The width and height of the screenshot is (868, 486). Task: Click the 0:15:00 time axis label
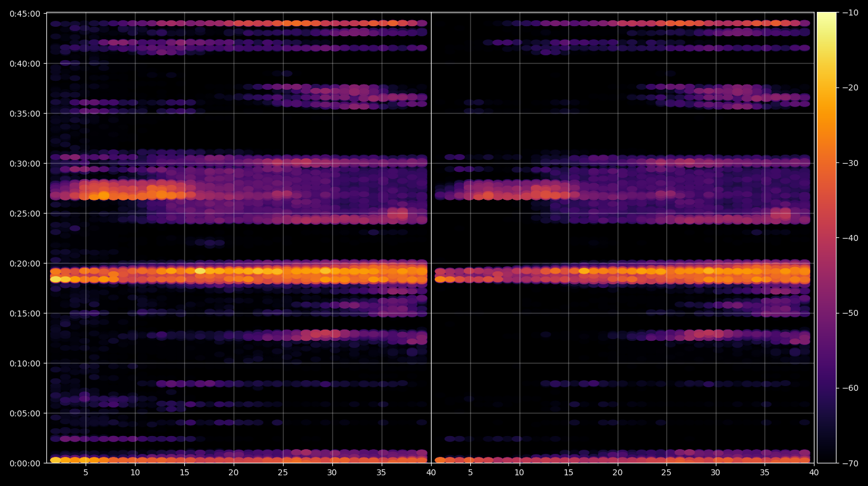point(25,313)
